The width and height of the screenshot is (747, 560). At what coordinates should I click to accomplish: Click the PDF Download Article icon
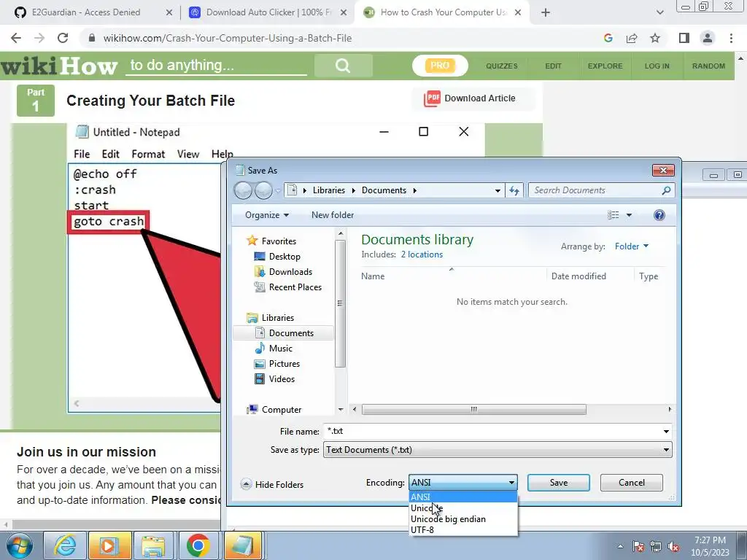[432, 98]
